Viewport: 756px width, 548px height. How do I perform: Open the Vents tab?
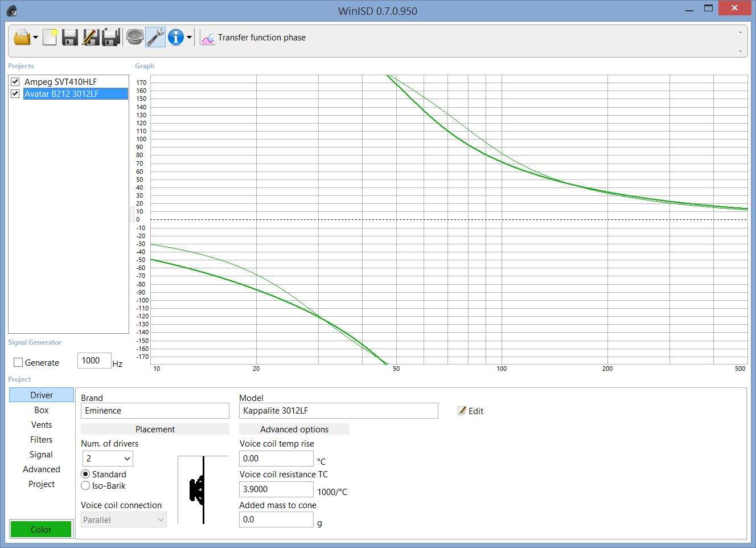[x=42, y=424]
